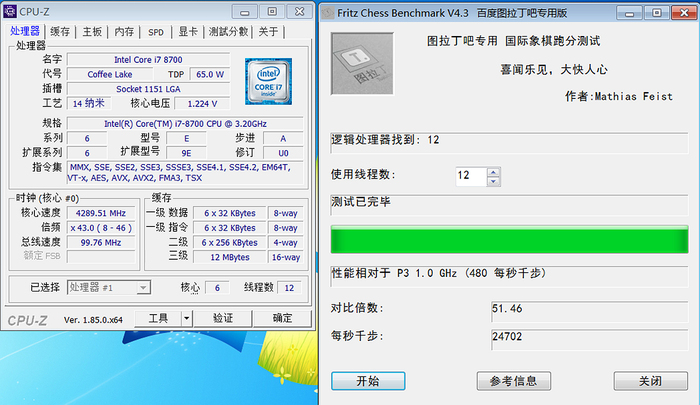
Task: Click the CPU-Z app icon in title bar
Action: [x=9, y=11]
